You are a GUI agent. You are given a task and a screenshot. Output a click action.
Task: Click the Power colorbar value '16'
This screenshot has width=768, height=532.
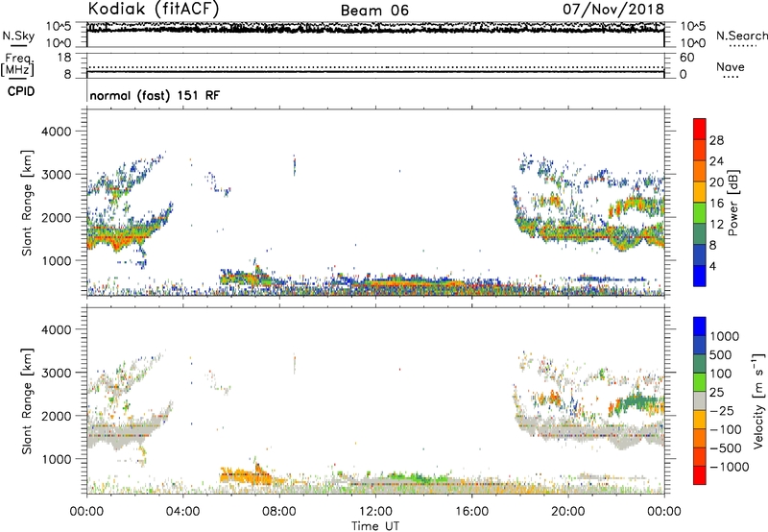tap(716, 204)
